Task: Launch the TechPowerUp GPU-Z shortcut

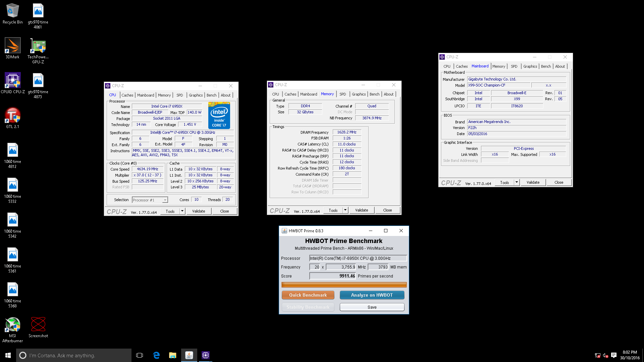Action: click(38, 51)
